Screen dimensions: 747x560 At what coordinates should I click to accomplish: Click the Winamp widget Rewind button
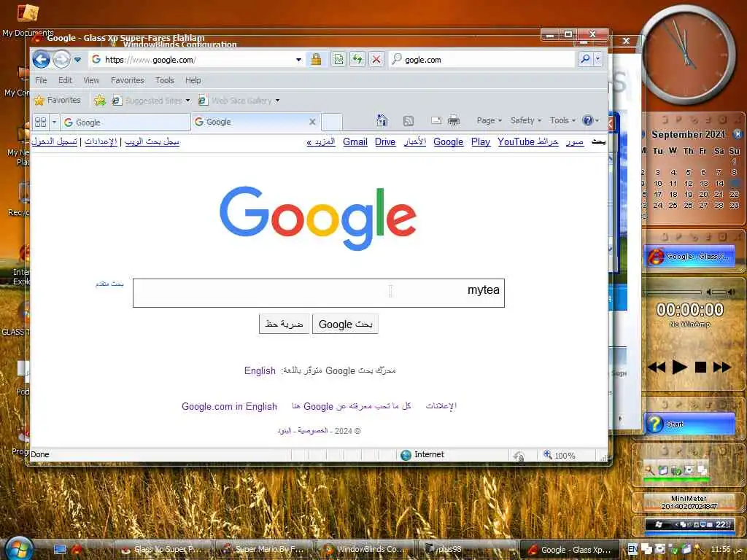657,367
